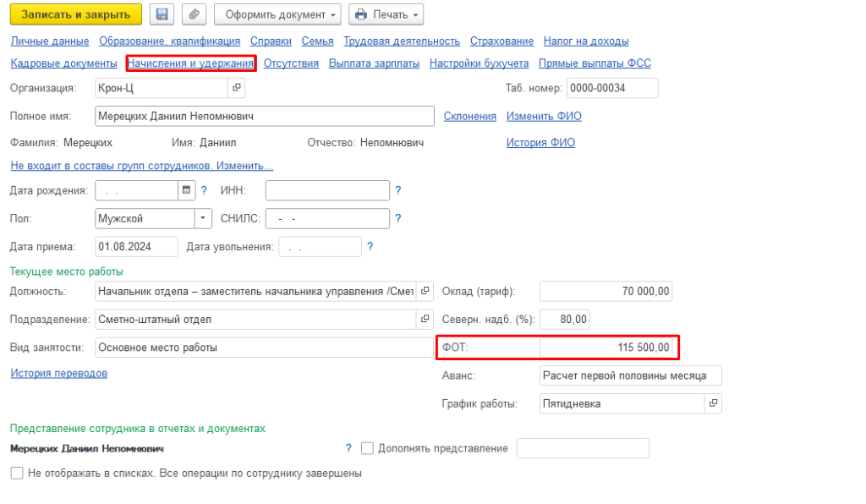Open the Начисления и удержания section
This screenshot has height=504, width=866.
pyautogui.click(x=190, y=63)
